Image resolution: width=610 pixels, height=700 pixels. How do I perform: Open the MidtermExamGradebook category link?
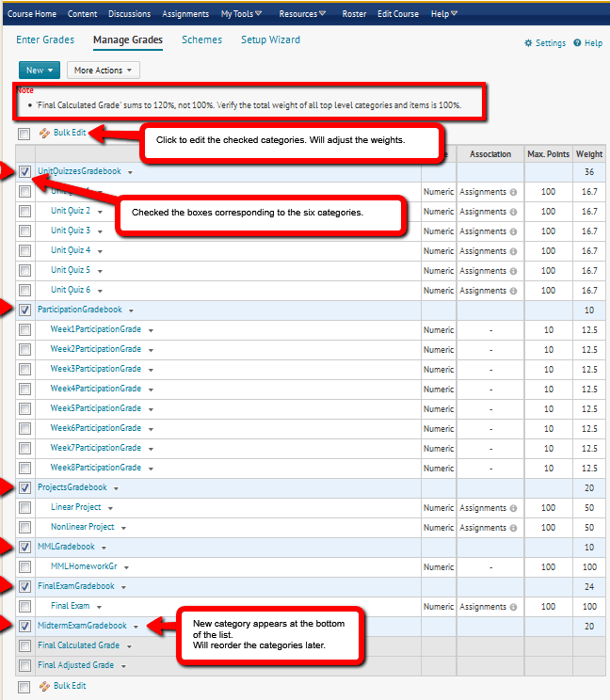point(82,626)
